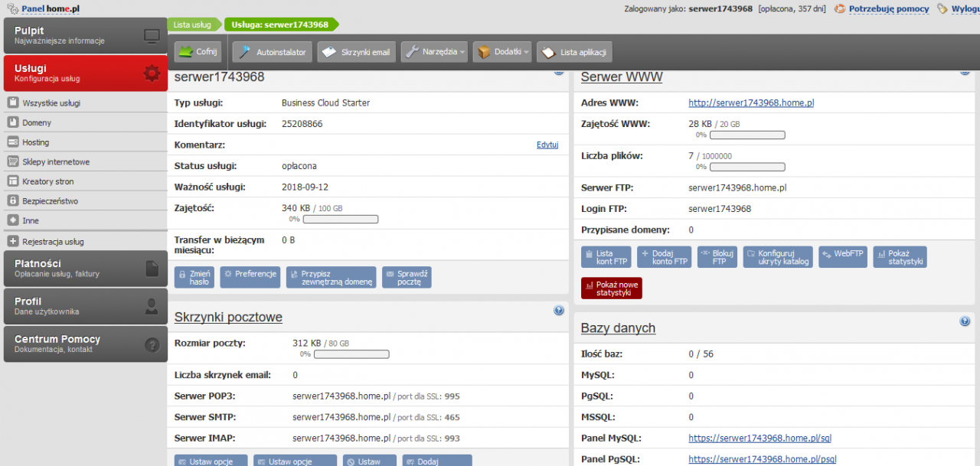The height and width of the screenshot is (466, 980).
Task: Click the padlock icon beside Bezpieczeństwo
Action: (x=13, y=201)
